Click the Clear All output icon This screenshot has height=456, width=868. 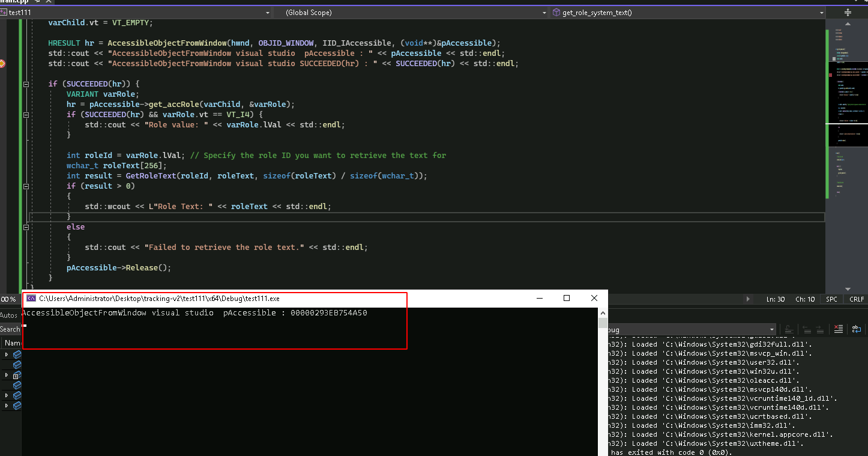839,329
